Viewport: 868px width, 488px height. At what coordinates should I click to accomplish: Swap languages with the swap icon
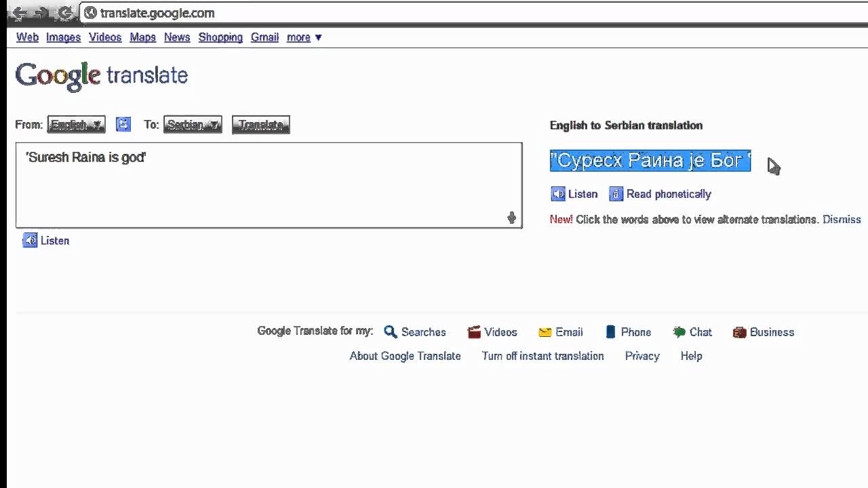click(x=123, y=124)
